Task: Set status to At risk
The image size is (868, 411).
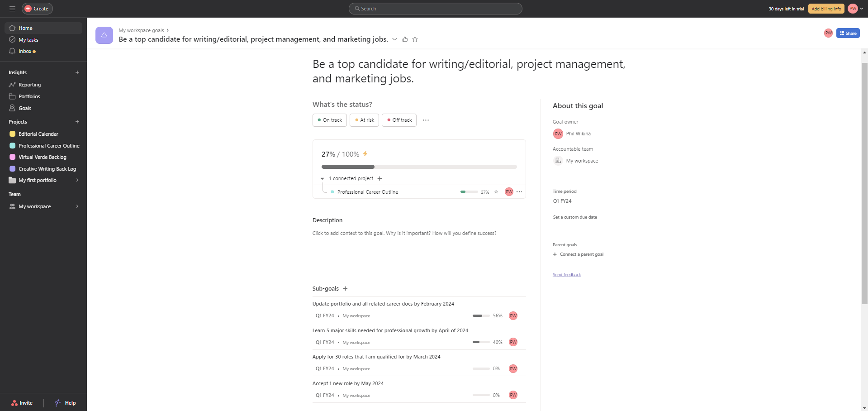Action: click(x=364, y=120)
